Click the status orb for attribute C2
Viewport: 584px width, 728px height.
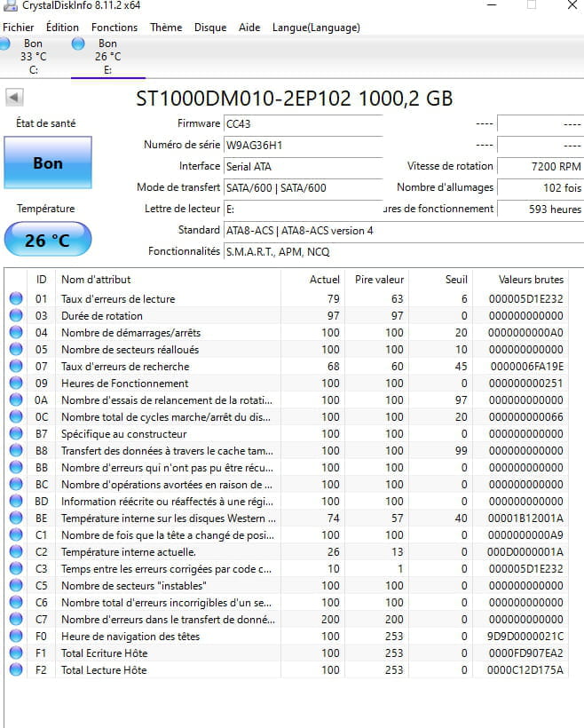[x=16, y=551]
